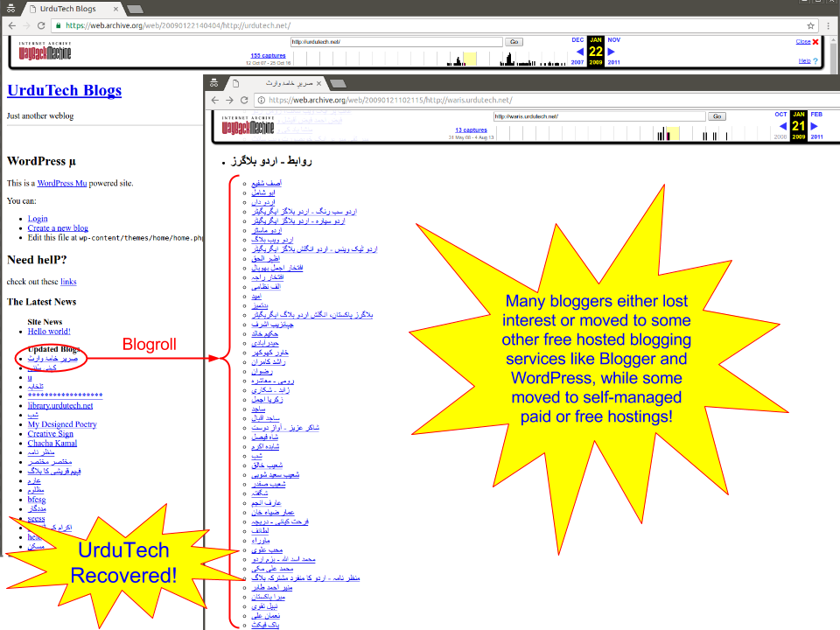Viewport: 840px width, 630px height.
Task: Open first blogroll link in front window
Action: click(x=266, y=183)
